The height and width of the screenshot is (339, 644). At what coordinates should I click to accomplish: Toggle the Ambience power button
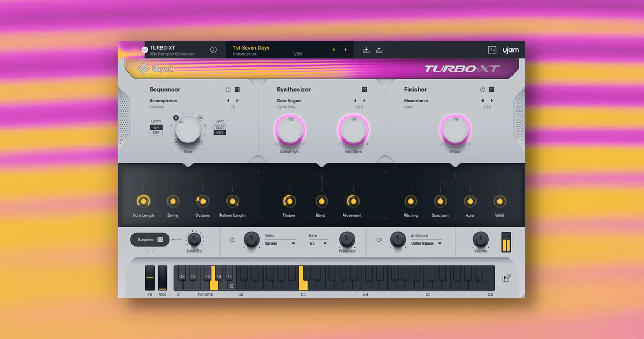tap(379, 240)
